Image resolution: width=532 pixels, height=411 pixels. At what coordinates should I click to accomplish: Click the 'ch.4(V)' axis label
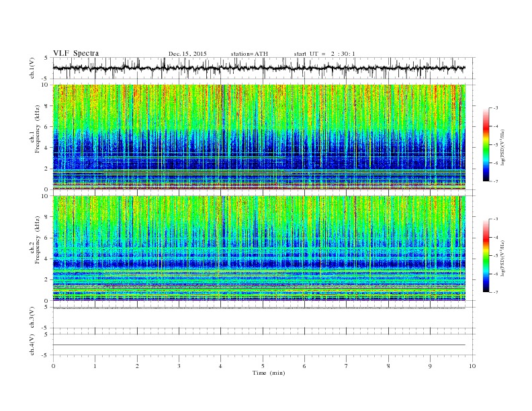32,345
